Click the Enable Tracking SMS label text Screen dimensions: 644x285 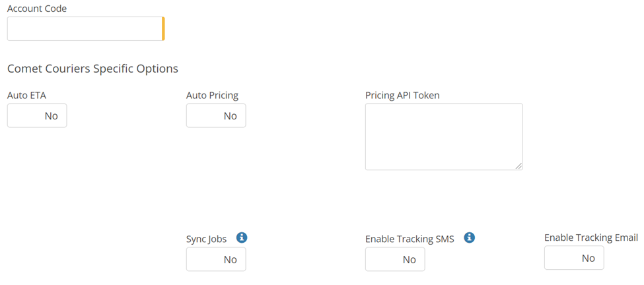click(410, 239)
